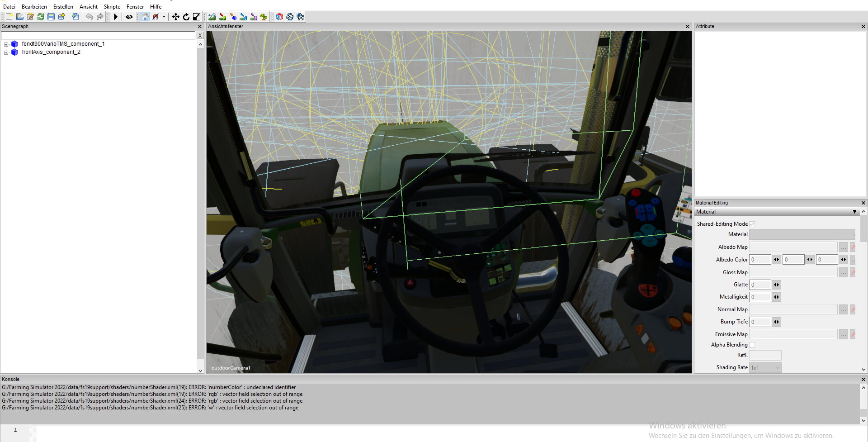Screen dimensions: 868x442
Task: Clear the Scenegraph search with X button
Action: [x=200, y=35]
